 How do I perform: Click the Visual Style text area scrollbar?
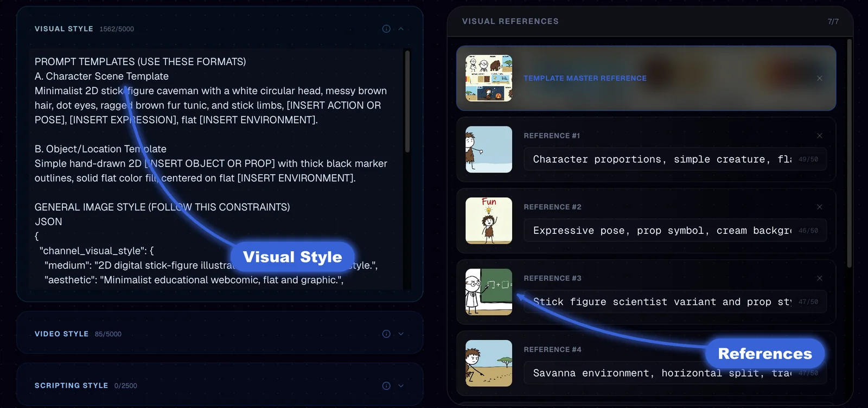tap(407, 102)
